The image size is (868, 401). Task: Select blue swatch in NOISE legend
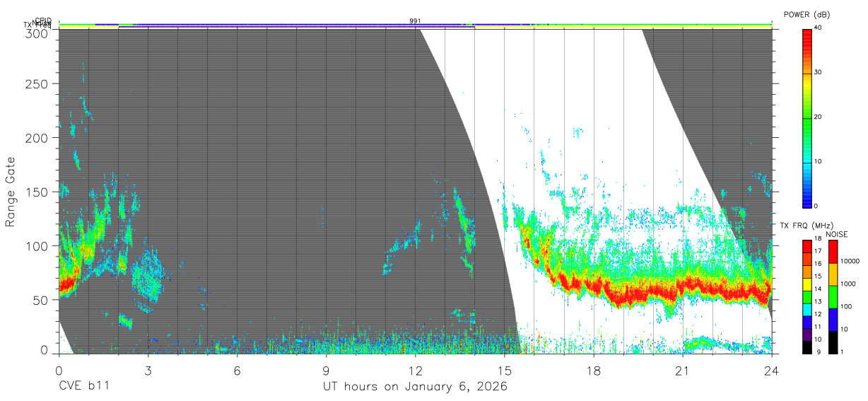[x=833, y=320]
